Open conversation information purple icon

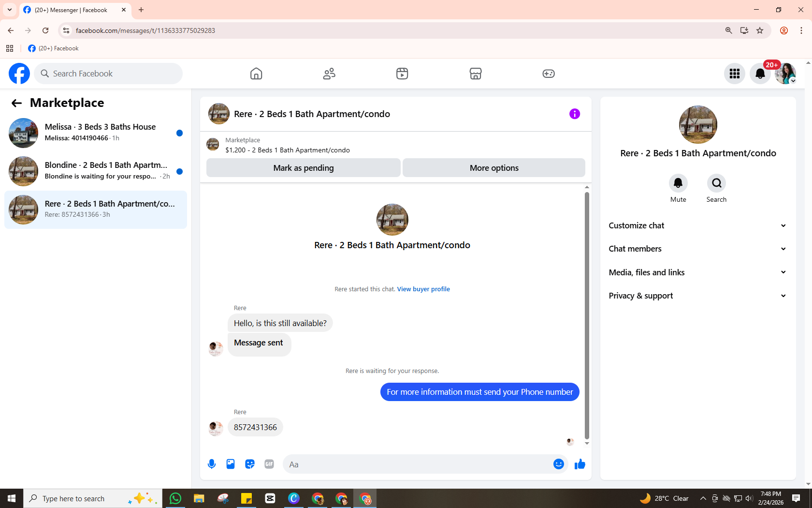click(x=575, y=114)
